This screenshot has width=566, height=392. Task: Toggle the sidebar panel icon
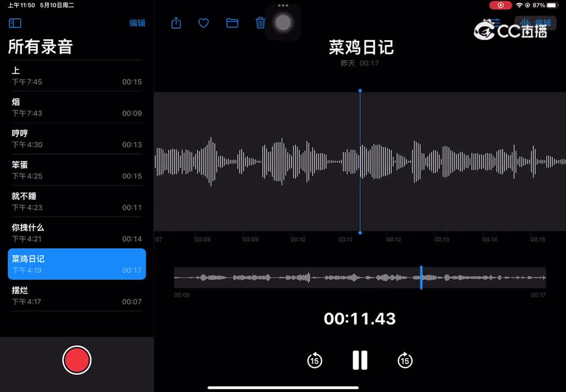click(x=15, y=23)
